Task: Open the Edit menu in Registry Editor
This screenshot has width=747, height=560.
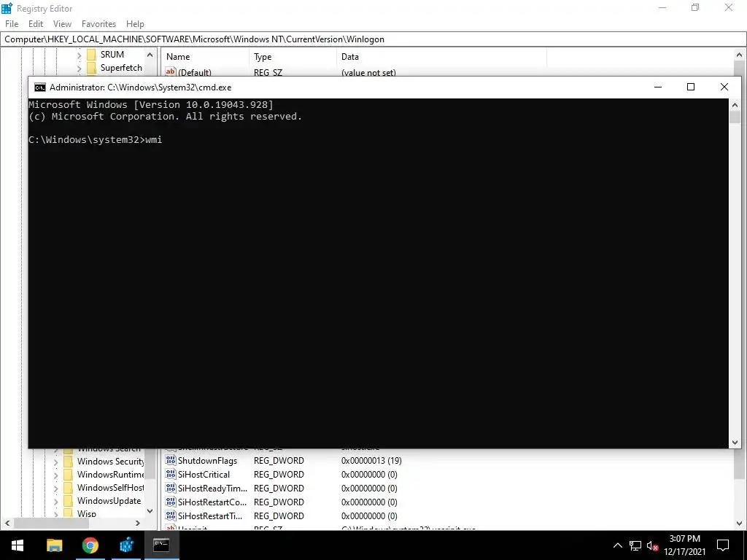Action: (x=36, y=24)
